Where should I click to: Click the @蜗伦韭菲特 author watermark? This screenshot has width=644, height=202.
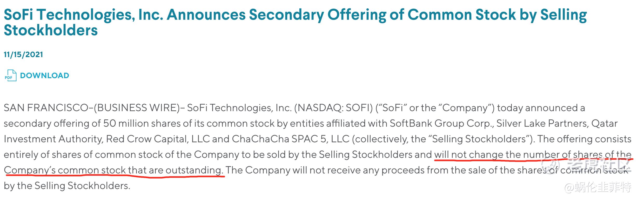tap(598, 187)
